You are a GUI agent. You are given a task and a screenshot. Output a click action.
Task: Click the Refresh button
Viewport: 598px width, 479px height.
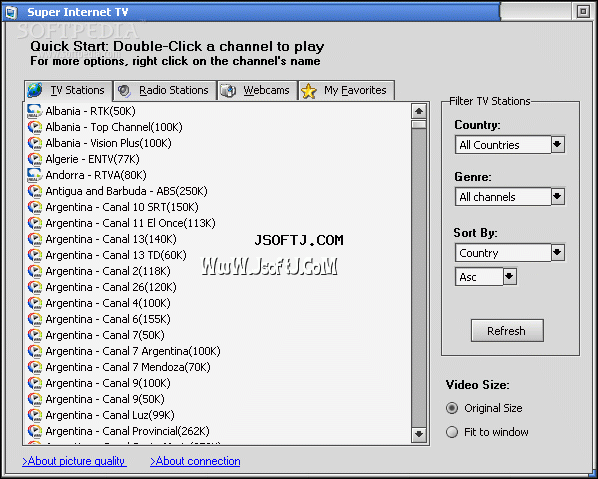coord(507,331)
